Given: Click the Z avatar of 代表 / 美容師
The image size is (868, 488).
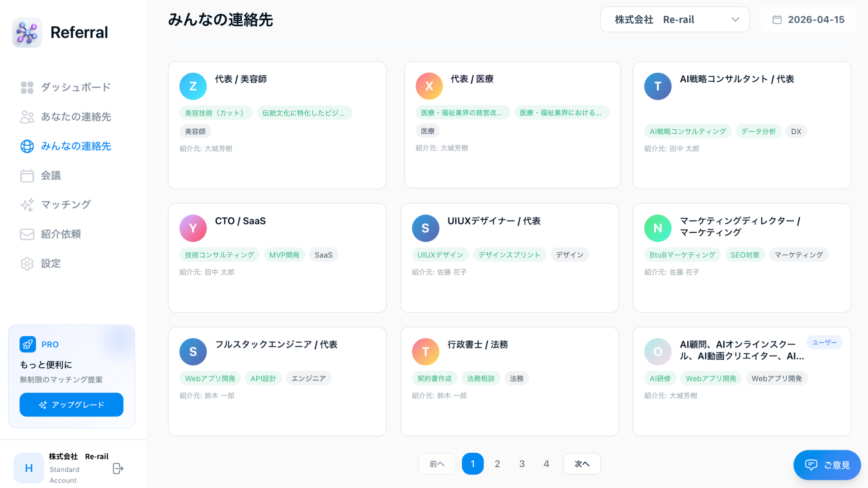Looking at the screenshot, I should coord(193,86).
